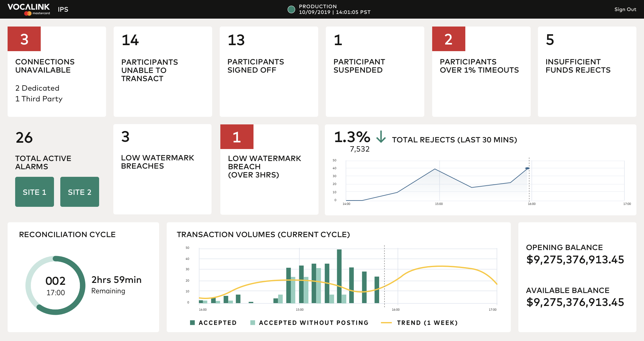Click the green production status indicator
Screen dimensions: 644x341
pos(291,9)
